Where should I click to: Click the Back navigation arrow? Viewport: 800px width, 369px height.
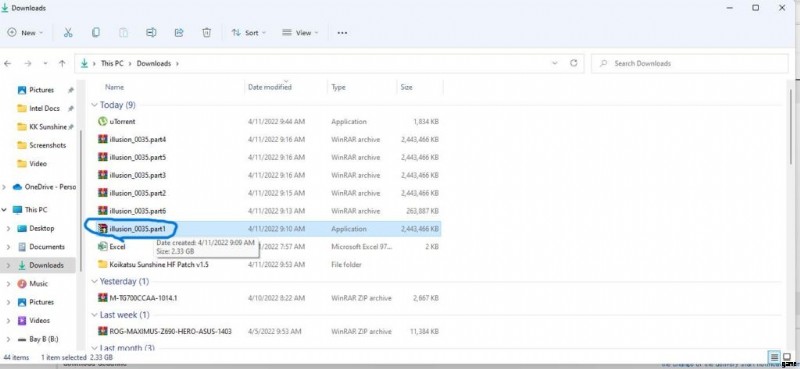(x=8, y=64)
